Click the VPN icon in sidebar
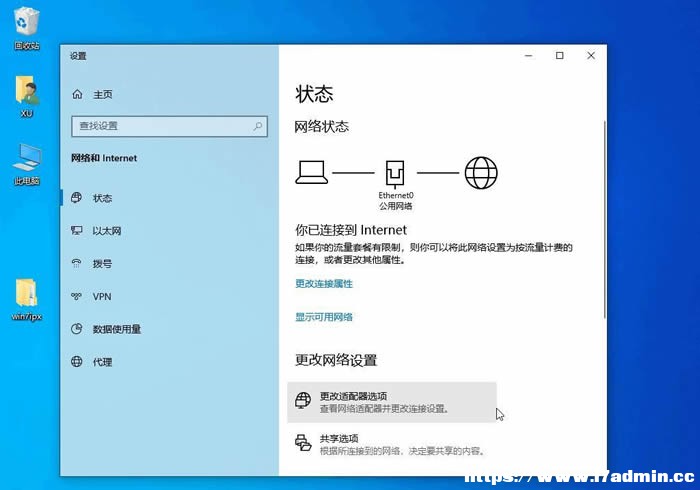Viewport: 700px width, 490px height. [77, 296]
